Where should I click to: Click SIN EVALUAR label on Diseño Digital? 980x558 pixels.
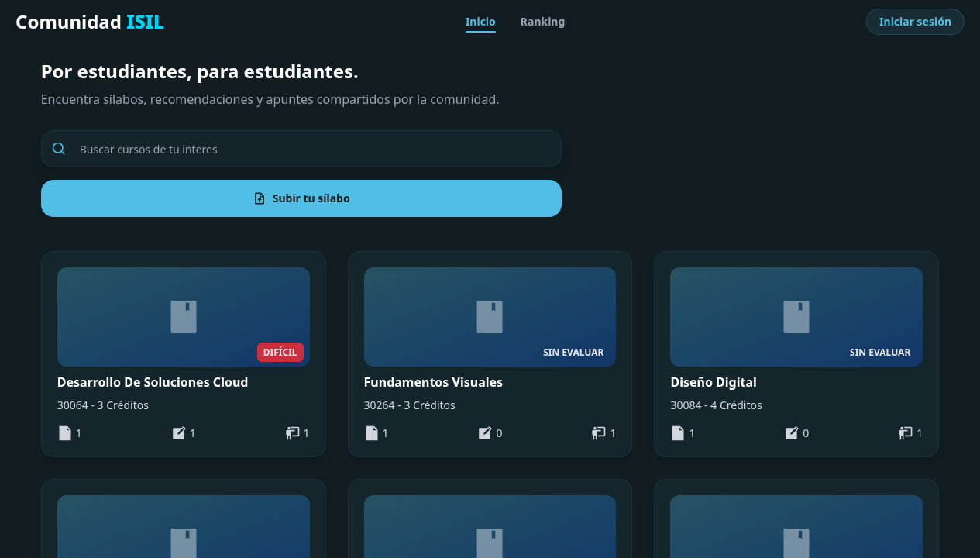880,352
